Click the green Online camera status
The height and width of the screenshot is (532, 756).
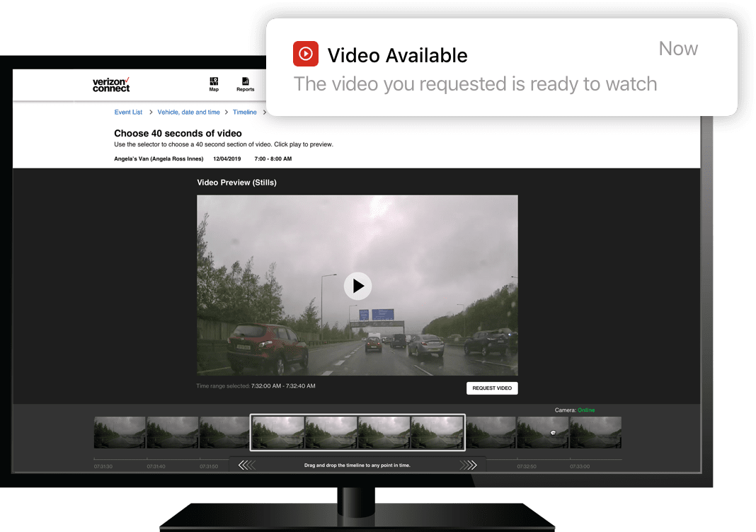tap(585, 410)
